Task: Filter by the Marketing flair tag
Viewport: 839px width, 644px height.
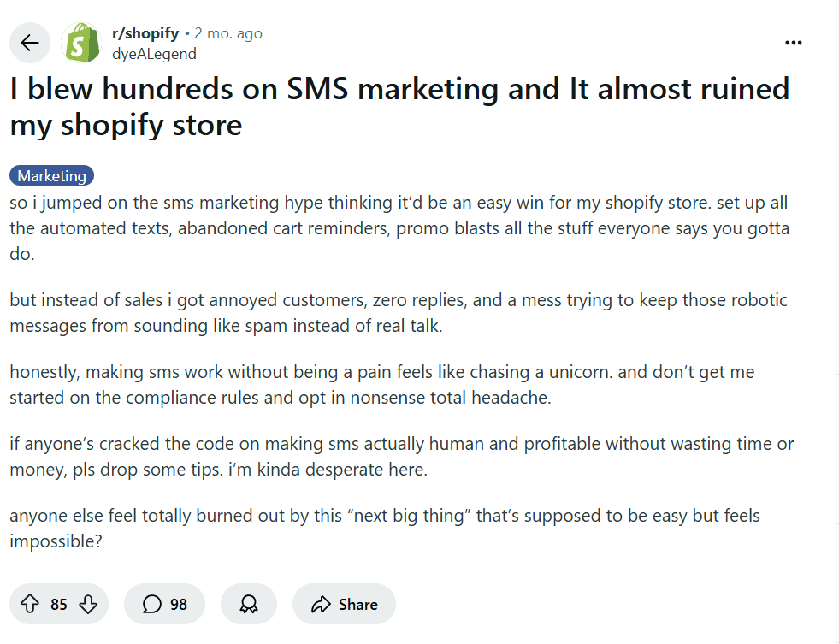Action: 52,176
